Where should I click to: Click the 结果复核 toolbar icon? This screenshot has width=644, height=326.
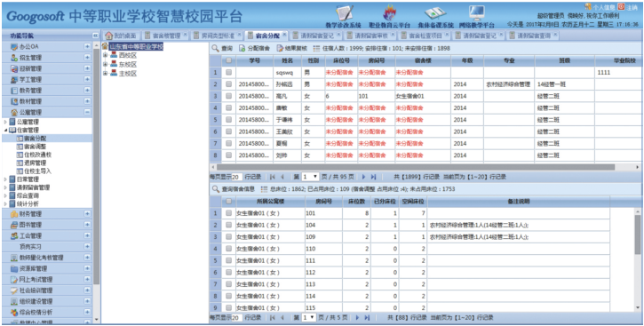(280, 49)
